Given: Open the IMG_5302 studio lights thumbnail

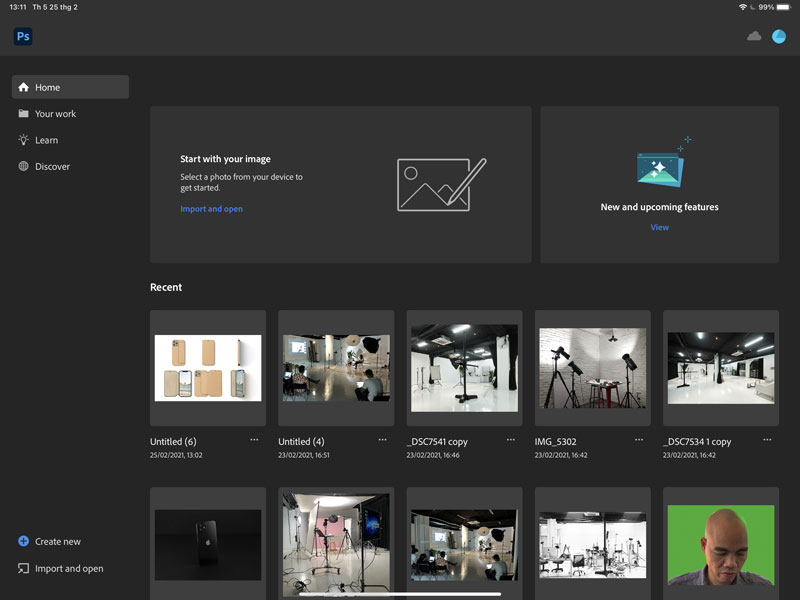Looking at the screenshot, I should click(592, 368).
